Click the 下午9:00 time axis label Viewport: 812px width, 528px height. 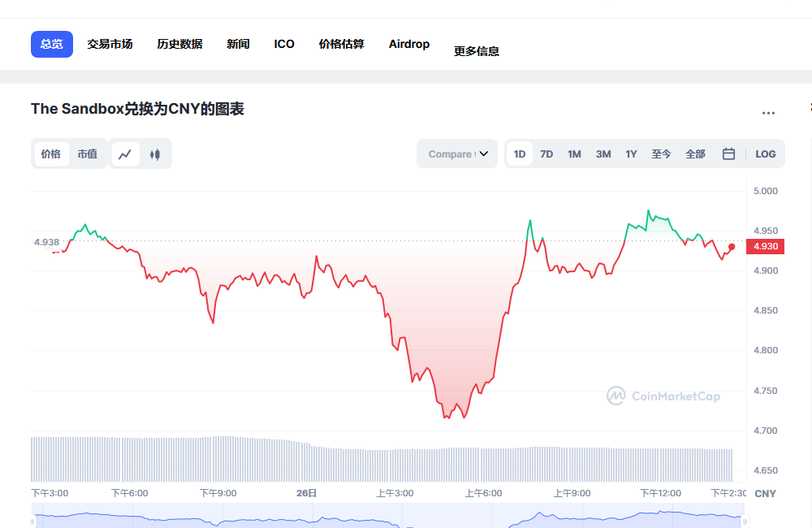pyautogui.click(x=218, y=493)
